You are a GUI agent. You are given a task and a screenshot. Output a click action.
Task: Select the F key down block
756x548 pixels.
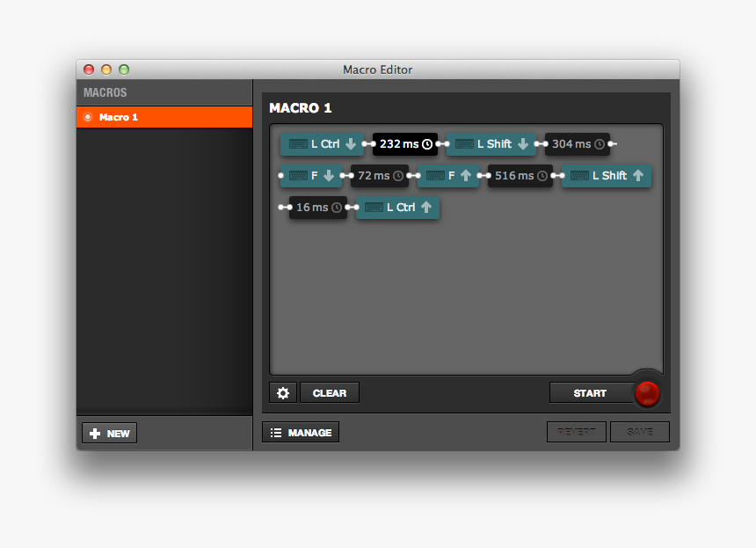[x=311, y=176]
